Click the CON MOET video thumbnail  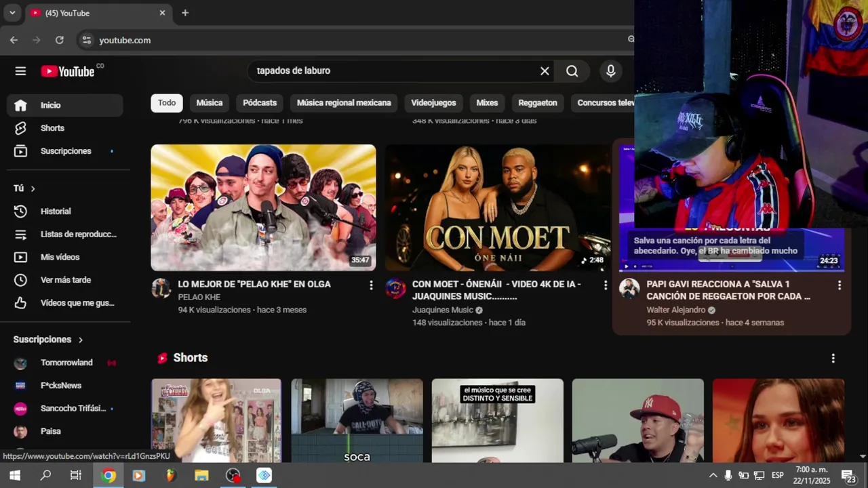pos(498,207)
